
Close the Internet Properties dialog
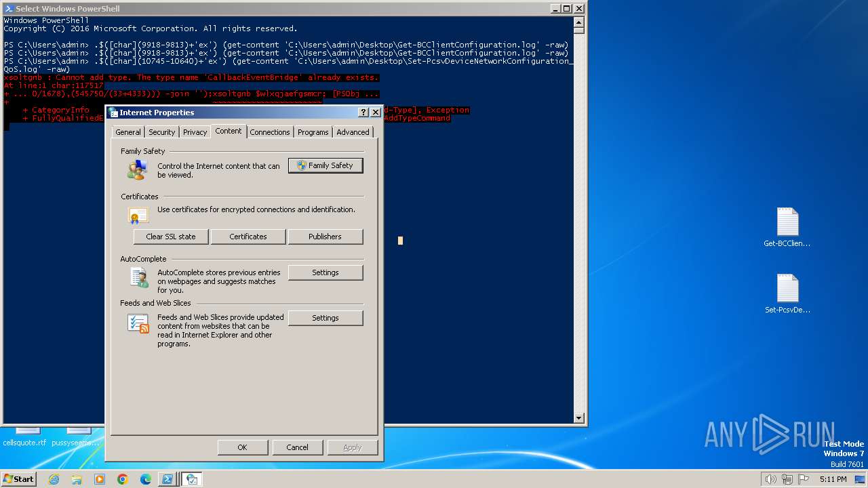376,113
